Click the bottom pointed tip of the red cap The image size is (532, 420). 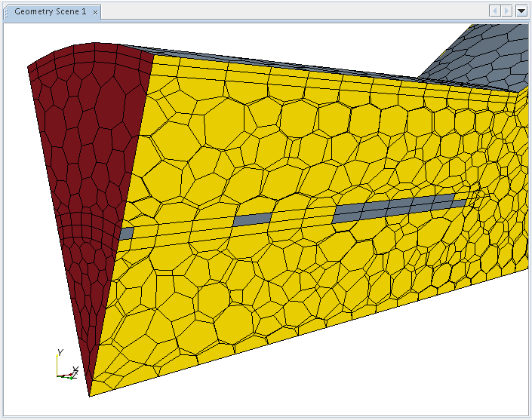tap(90, 393)
